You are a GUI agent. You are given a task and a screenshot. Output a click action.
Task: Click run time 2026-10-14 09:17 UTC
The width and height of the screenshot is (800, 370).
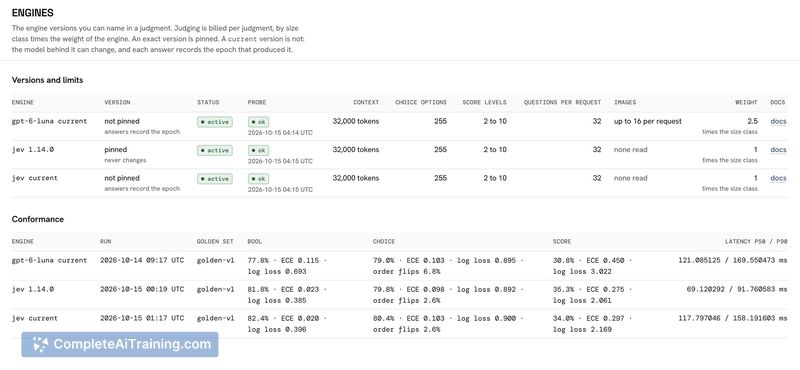(142, 260)
